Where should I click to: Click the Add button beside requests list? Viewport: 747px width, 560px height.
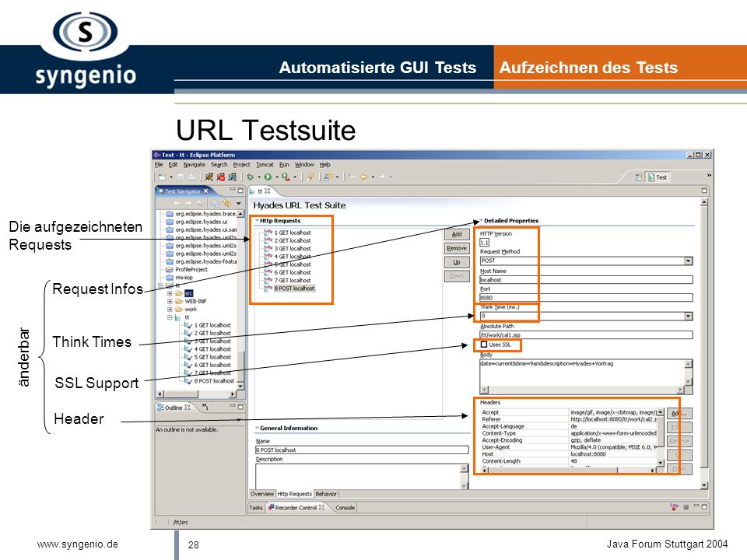457,234
